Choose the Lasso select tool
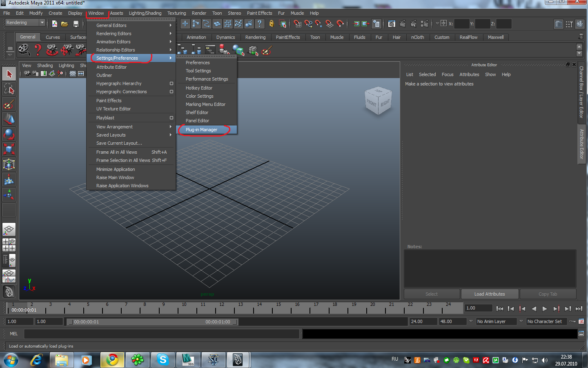 click(9, 89)
